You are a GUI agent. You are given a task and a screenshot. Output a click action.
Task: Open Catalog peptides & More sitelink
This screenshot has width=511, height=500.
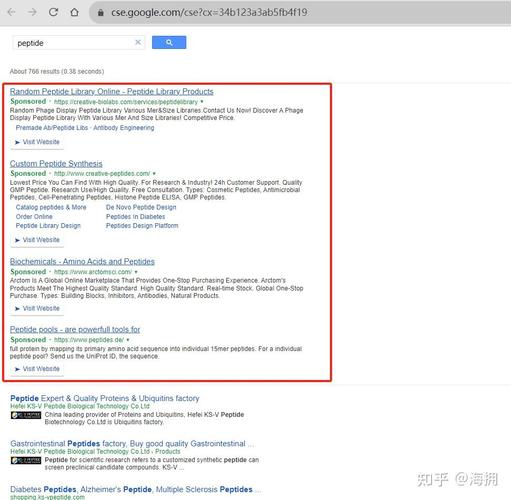pyautogui.click(x=51, y=207)
